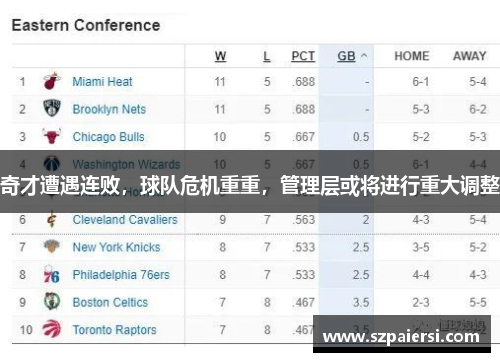Toggle the GB sort arrow
This screenshot has width=500, height=362.
pos(364,56)
